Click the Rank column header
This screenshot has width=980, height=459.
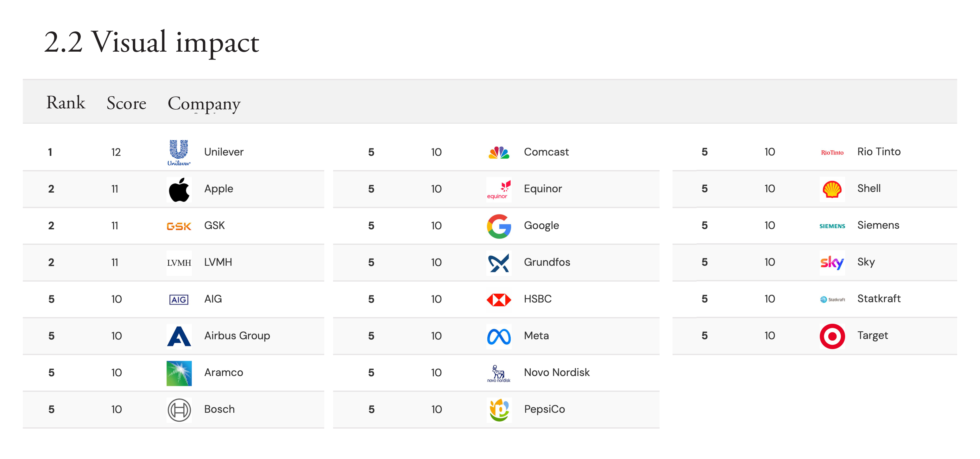tap(66, 103)
